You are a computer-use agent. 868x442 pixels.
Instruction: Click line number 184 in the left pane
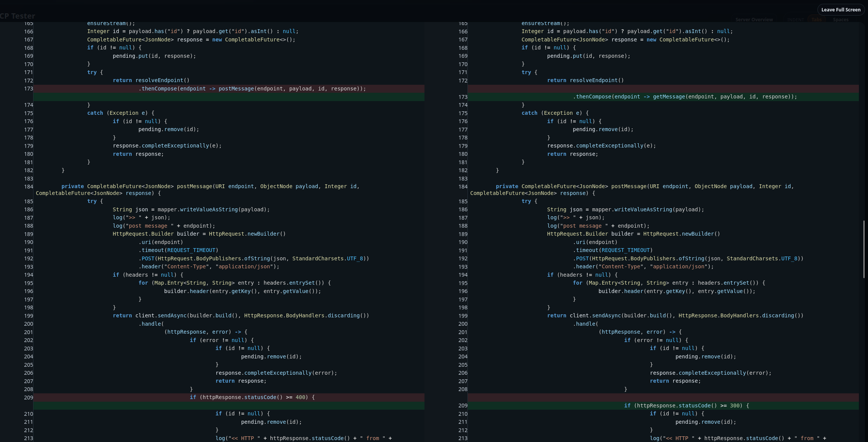[29, 187]
